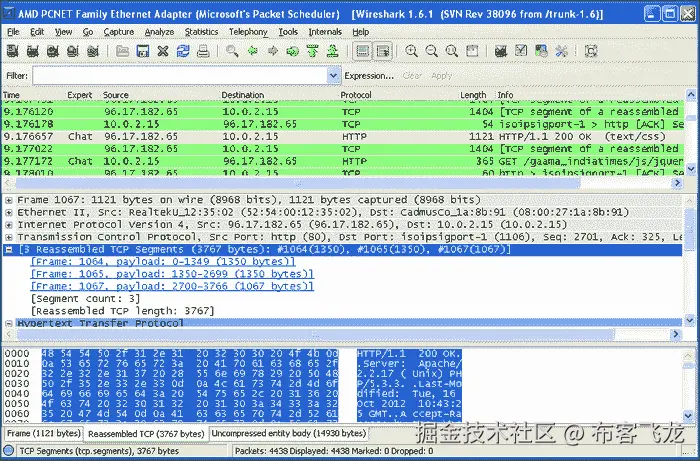Open the filter history dropdown arrow

(x=333, y=76)
